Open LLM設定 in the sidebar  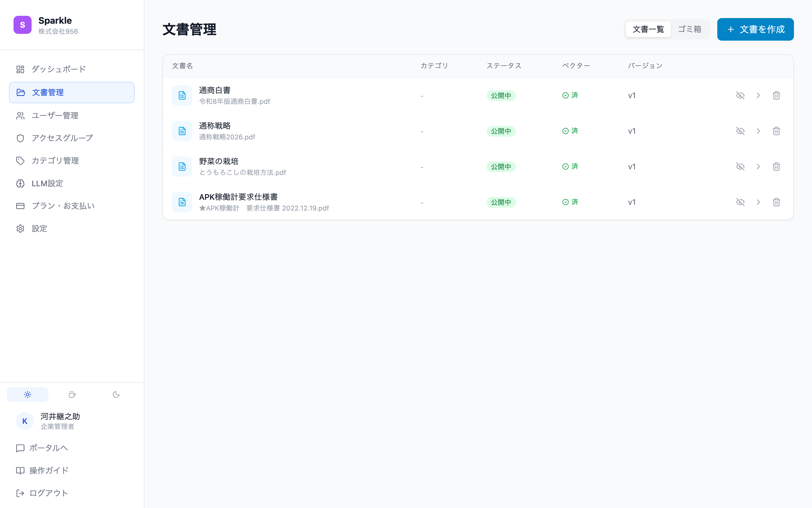(x=72, y=183)
